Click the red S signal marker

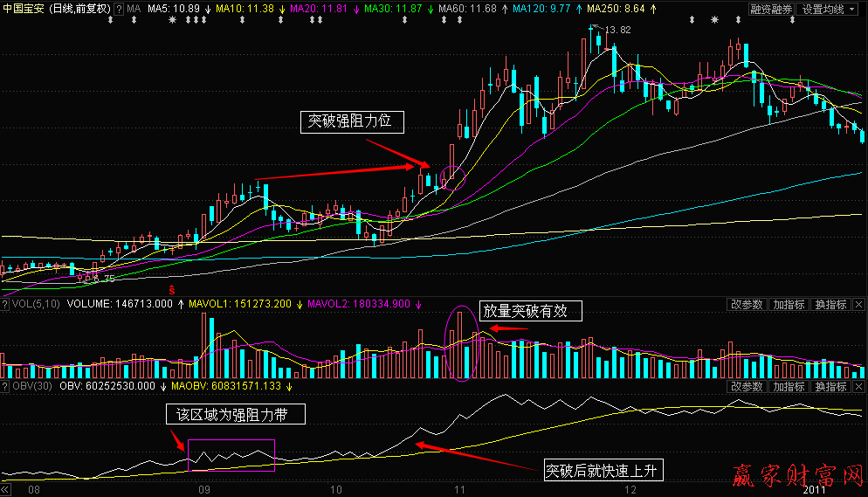[172, 286]
